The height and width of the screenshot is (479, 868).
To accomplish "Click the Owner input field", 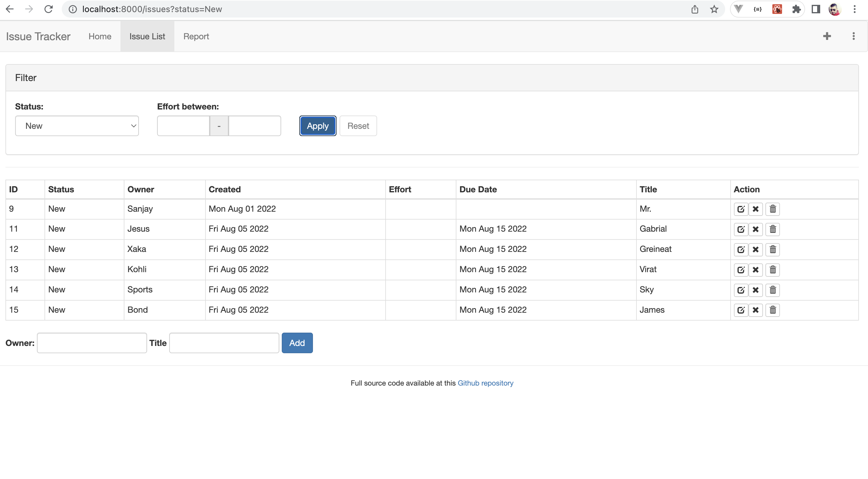I will pyautogui.click(x=92, y=343).
